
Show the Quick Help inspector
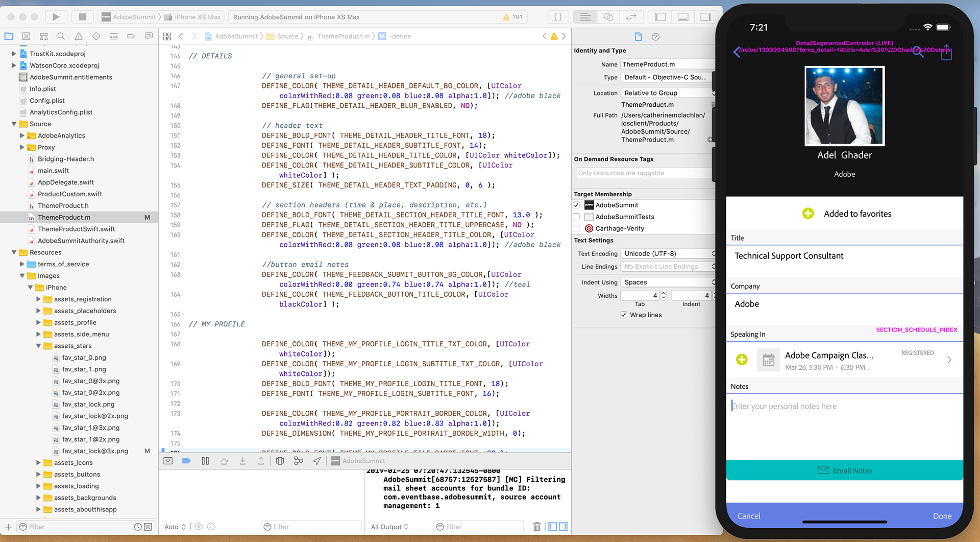click(656, 37)
